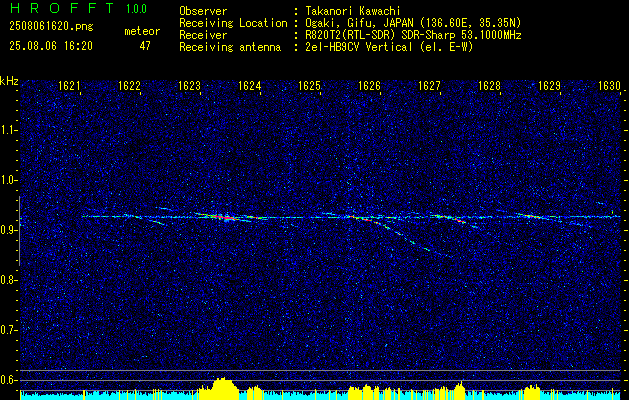Click time marker 1623
Viewport: 629px width, 400px height.
coord(189,85)
